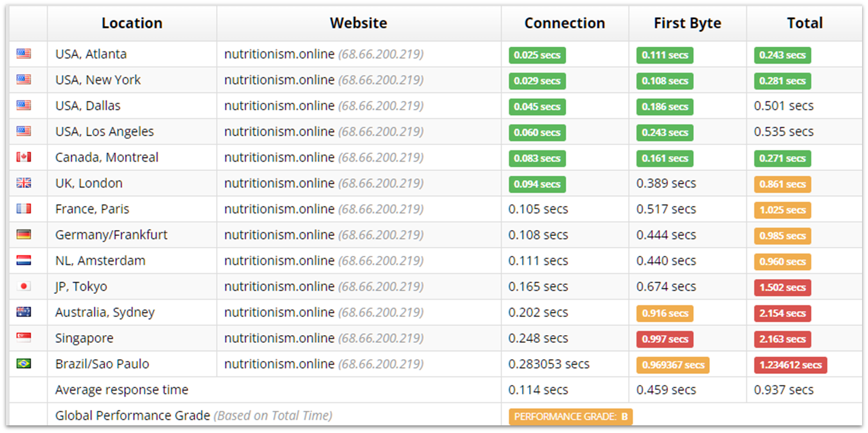Click the 2.163 secs total badge for Singapore

(782, 339)
